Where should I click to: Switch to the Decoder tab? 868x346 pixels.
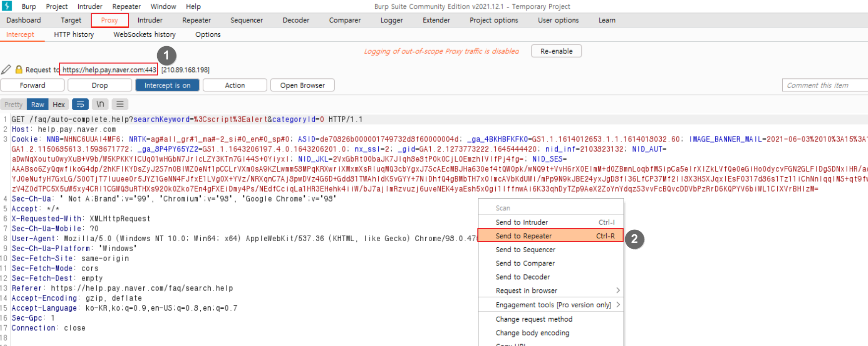[296, 20]
